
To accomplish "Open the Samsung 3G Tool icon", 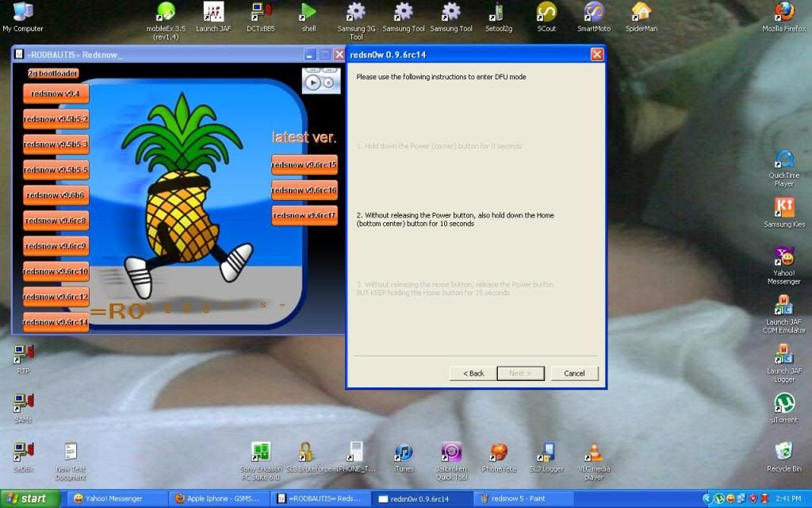I will click(x=356, y=21).
